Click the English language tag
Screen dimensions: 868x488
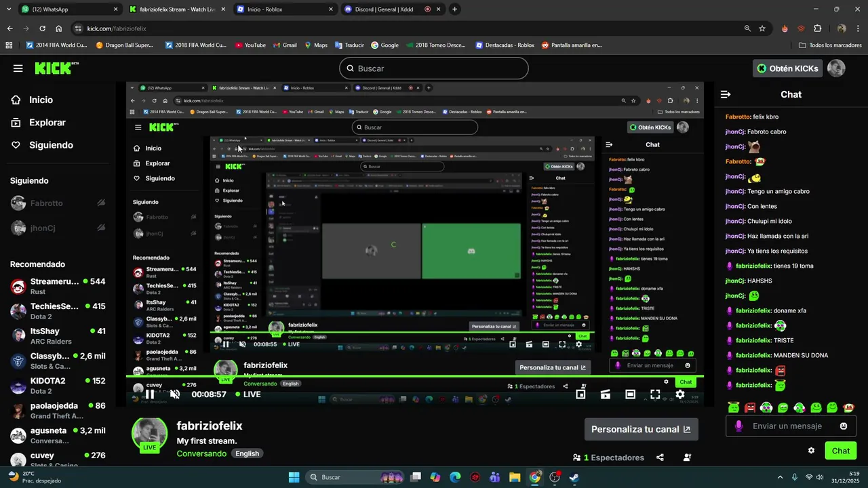[x=247, y=453]
